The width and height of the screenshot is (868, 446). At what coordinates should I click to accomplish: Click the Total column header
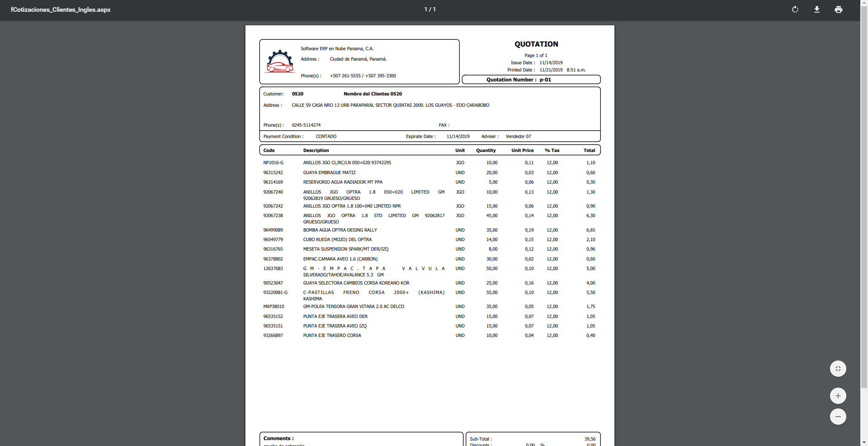tap(590, 150)
